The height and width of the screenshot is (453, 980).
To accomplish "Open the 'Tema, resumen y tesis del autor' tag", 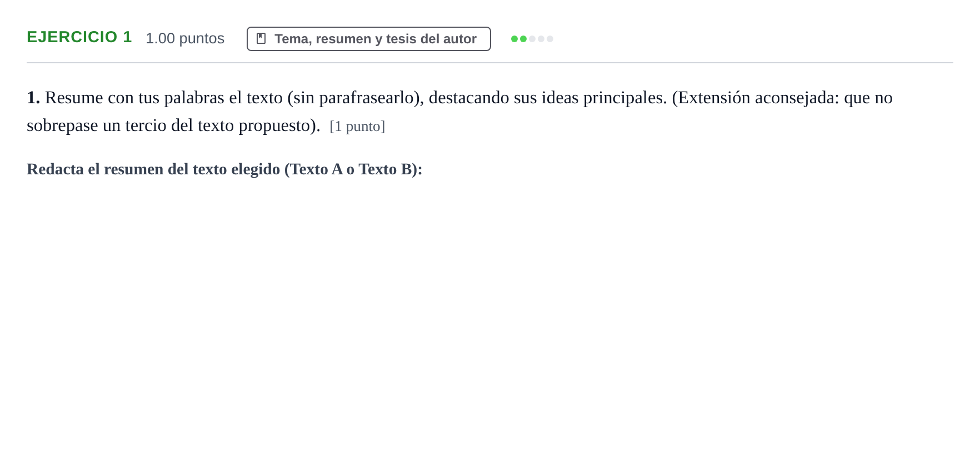I will 369,39.
